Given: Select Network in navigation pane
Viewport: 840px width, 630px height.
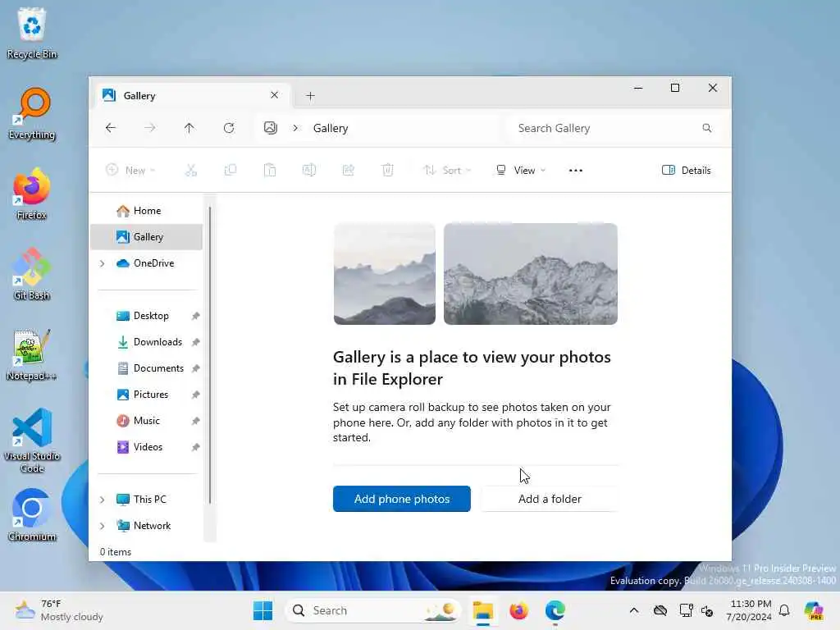Looking at the screenshot, I should pyautogui.click(x=146, y=526).
